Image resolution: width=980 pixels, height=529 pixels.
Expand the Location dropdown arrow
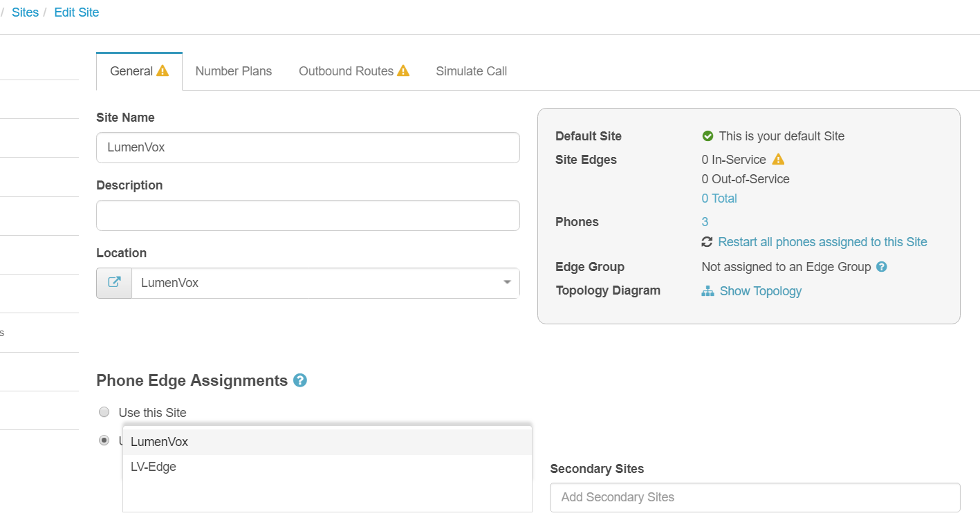click(507, 283)
